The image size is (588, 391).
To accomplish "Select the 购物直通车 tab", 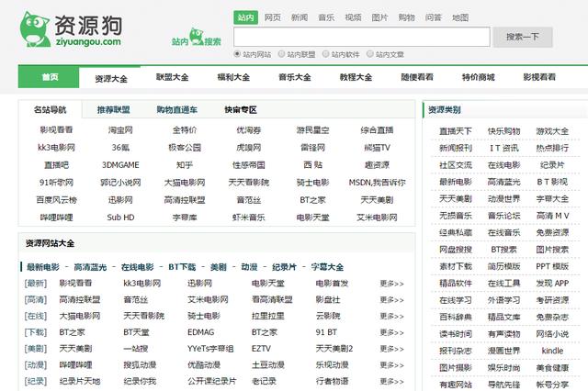I will pyautogui.click(x=176, y=110).
